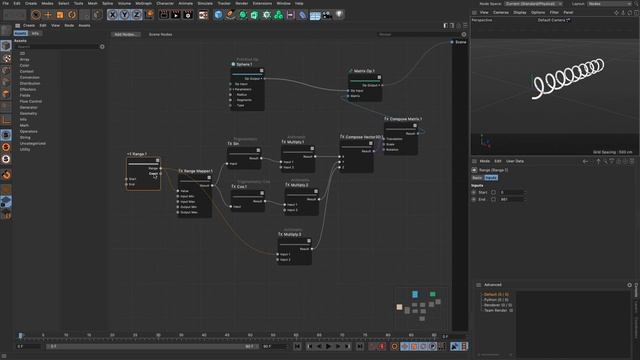Go back in attribute manager history
The image size is (640, 360).
tap(585, 162)
